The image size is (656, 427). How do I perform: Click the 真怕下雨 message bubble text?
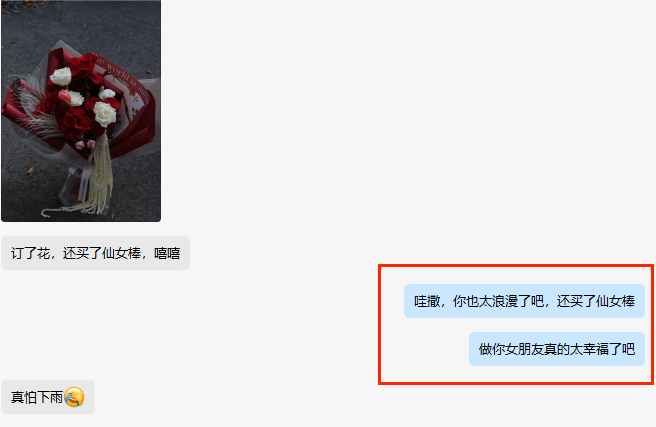click(37, 397)
